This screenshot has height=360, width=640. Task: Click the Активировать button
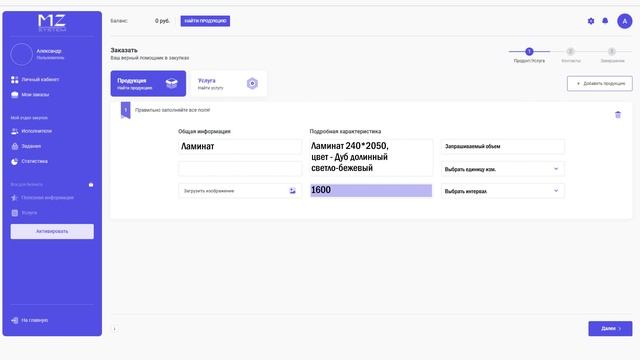tap(52, 231)
